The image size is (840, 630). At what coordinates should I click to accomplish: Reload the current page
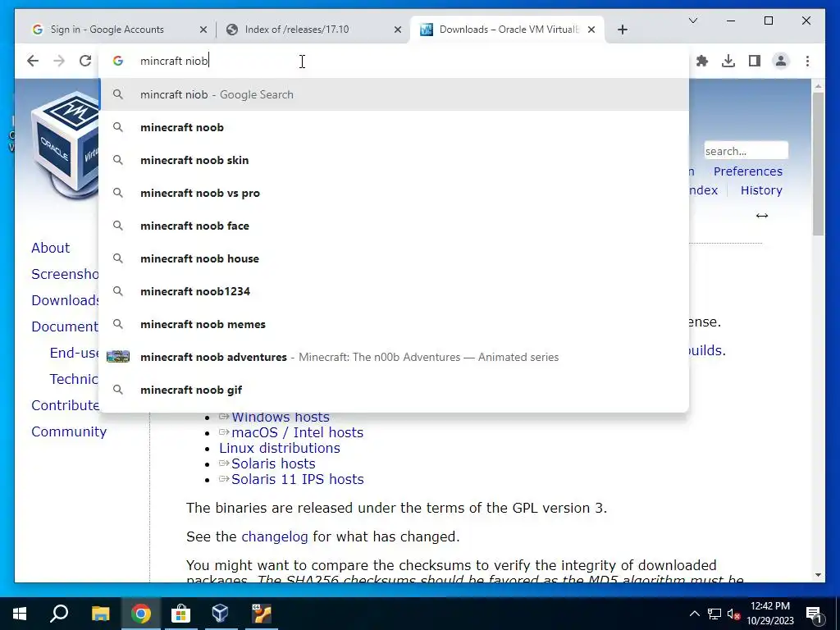[x=85, y=61]
